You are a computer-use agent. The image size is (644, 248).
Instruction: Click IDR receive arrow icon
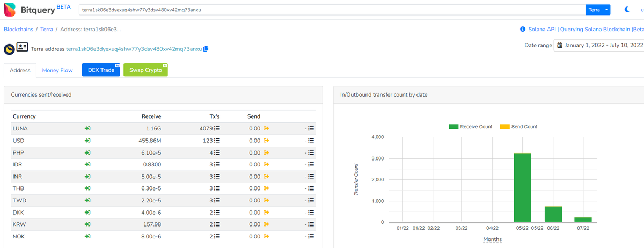[87, 164]
